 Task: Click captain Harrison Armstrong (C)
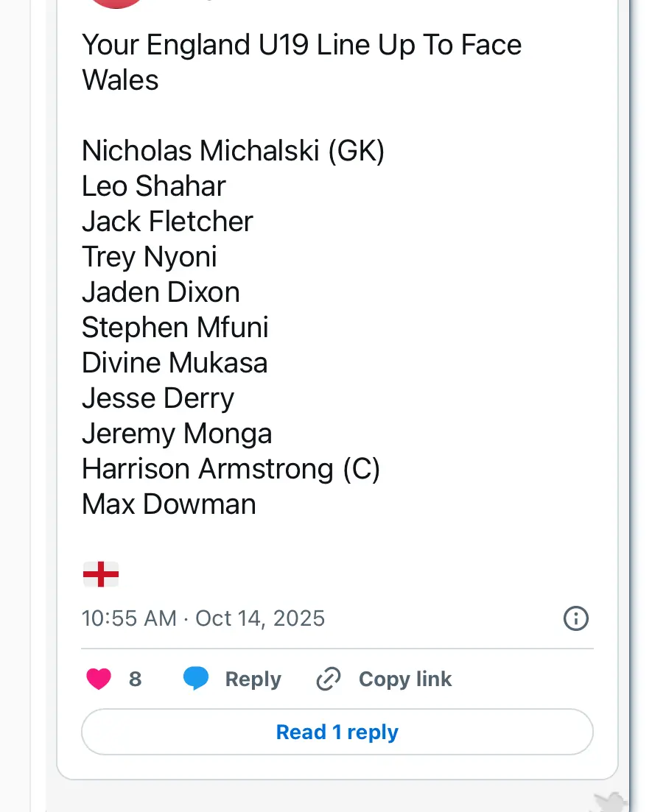click(231, 469)
